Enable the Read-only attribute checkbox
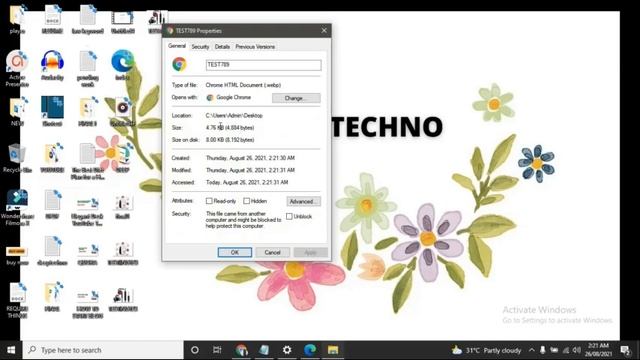Image resolution: width=640 pixels, height=360 pixels. pyautogui.click(x=209, y=201)
